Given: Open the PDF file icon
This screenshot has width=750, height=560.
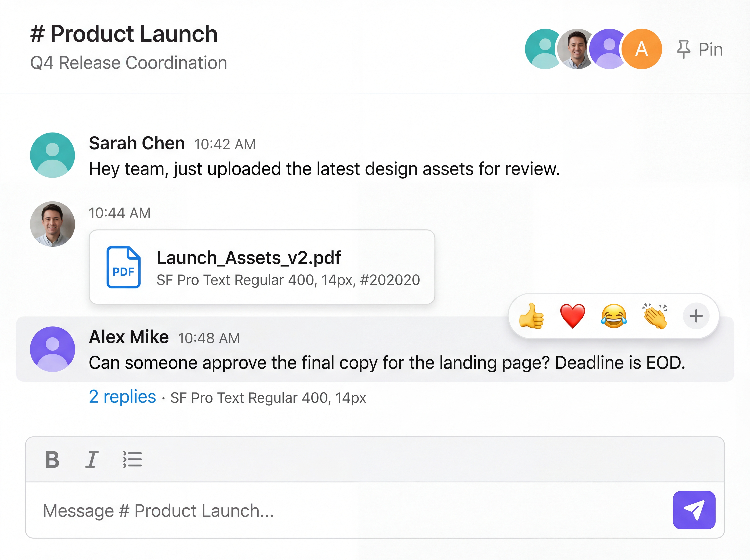Looking at the screenshot, I should tap(123, 267).
